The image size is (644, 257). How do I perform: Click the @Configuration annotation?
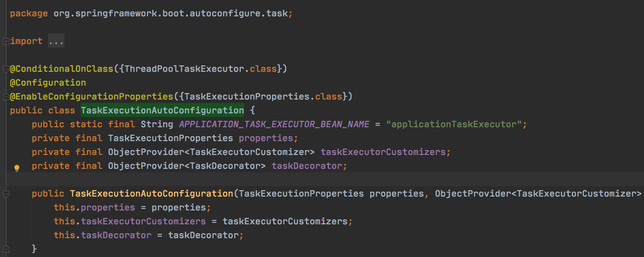click(x=48, y=83)
